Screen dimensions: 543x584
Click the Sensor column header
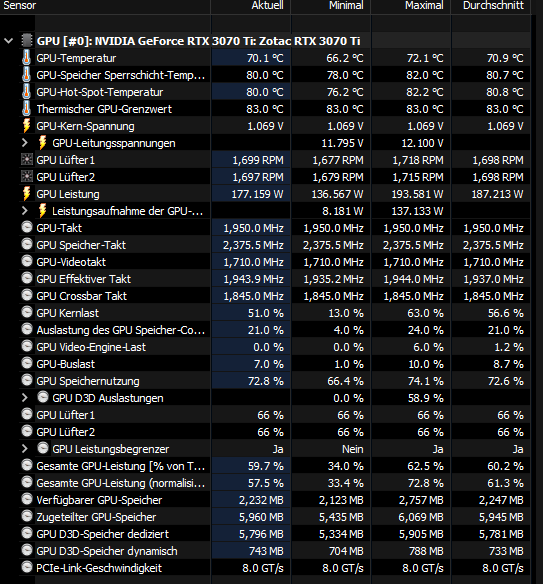[105, 6]
